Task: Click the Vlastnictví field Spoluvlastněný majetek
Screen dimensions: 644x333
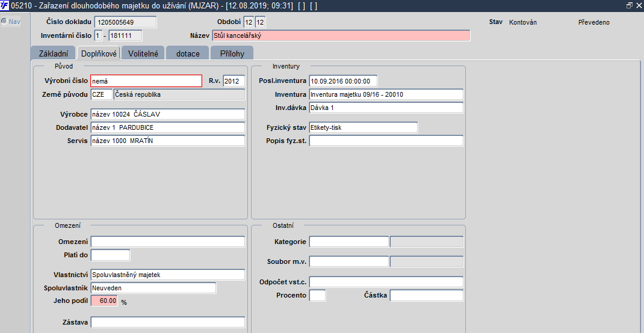Action: click(167, 275)
